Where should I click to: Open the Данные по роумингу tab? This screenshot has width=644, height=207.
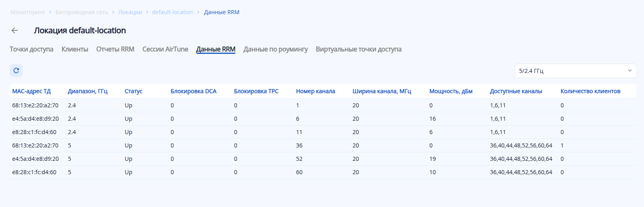pyautogui.click(x=275, y=49)
